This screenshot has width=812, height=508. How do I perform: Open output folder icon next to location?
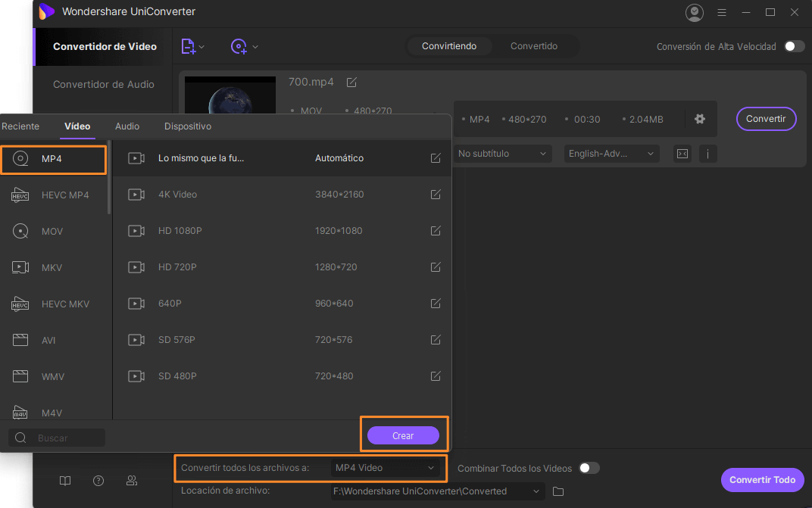558,491
